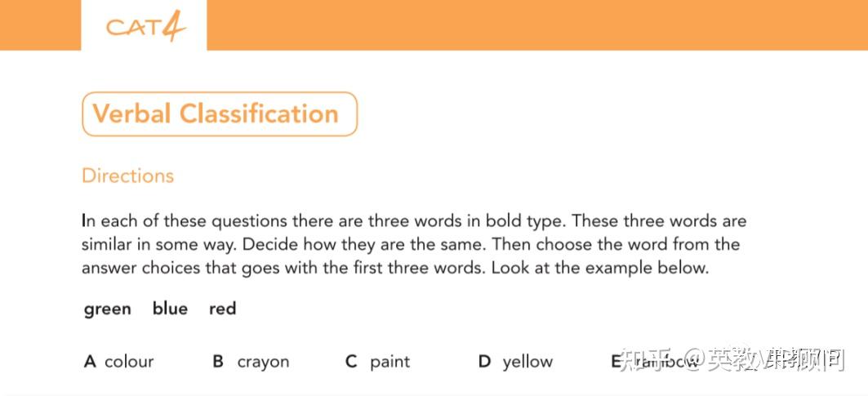Pick answer choice C paint
The width and height of the screenshot is (868, 396).
pyautogui.click(x=378, y=362)
